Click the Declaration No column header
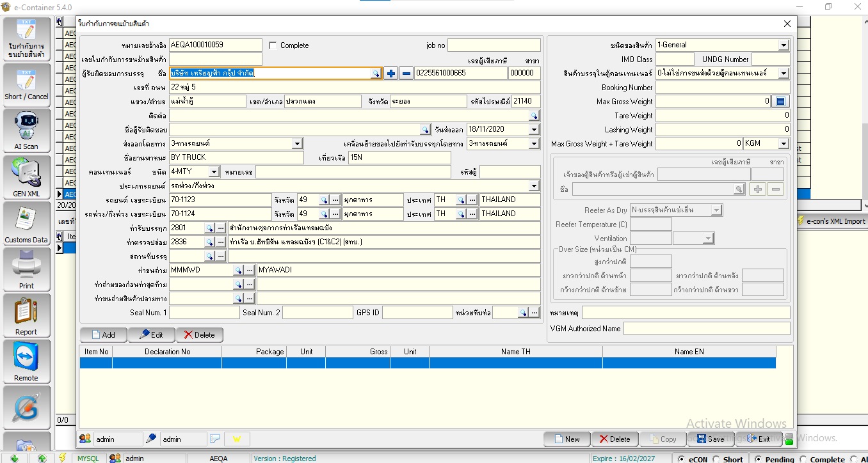This screenshot has height=463, width=868. (167, 352)
